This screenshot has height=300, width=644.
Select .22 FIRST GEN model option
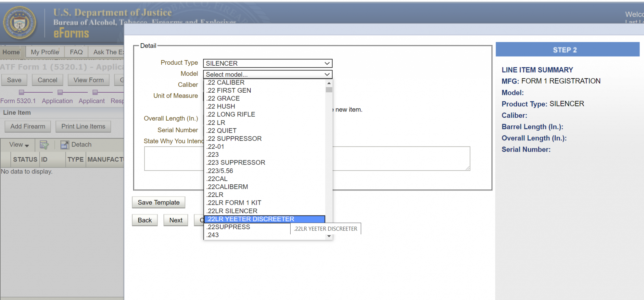click(264, 90)
